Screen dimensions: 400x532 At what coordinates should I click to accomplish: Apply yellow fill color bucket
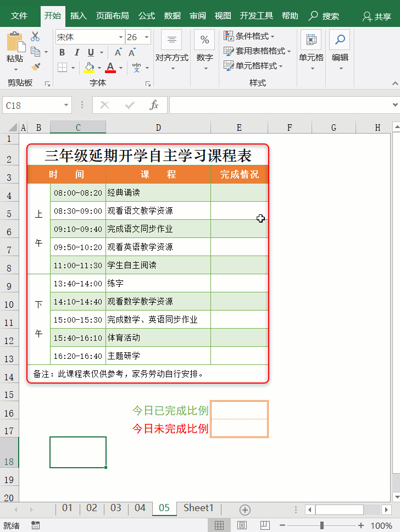click(89, 67)
